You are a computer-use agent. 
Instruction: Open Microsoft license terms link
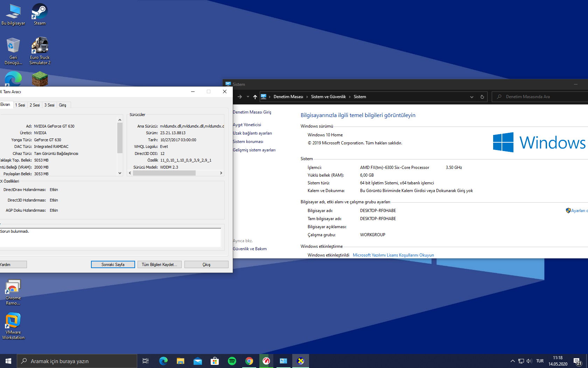pyautogui.click(x=393, y=255)
